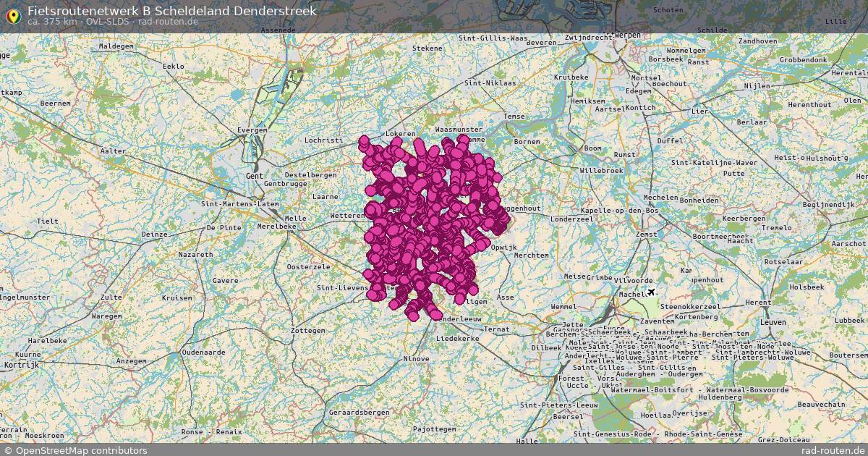
Task: Select the Gent city label
Action: tap(254, 175)
